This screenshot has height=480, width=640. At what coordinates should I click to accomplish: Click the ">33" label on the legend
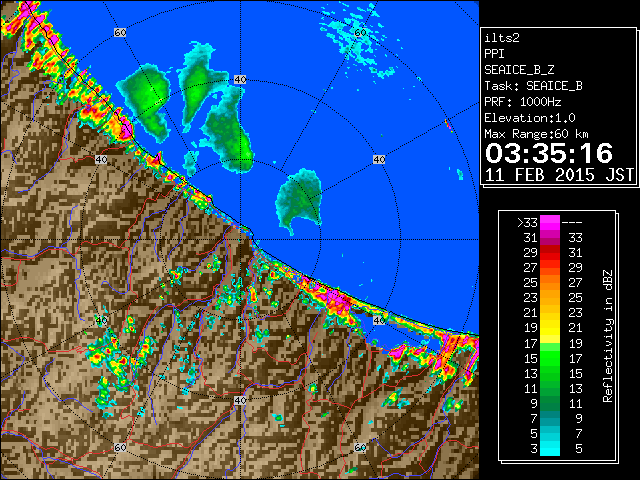[527, 223]
